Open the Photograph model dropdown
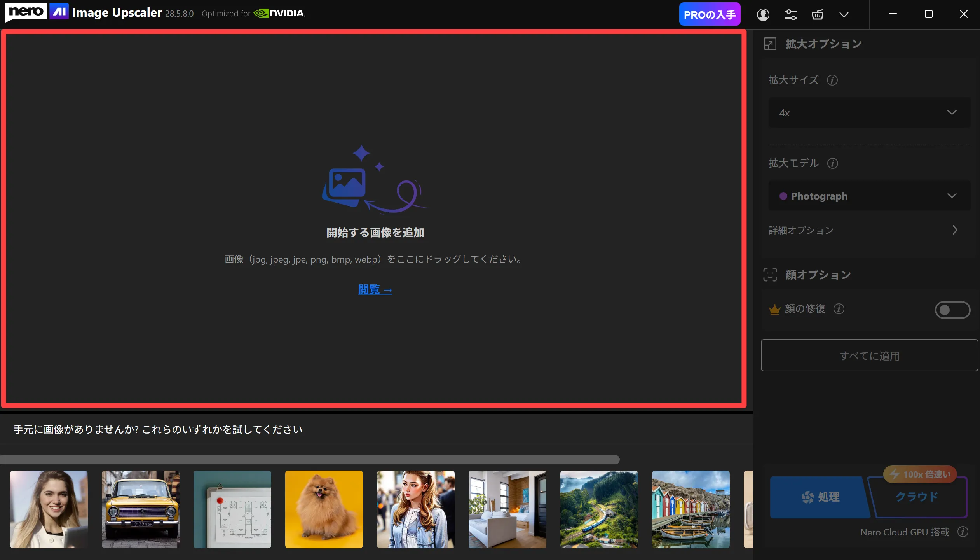 point(869,196)
